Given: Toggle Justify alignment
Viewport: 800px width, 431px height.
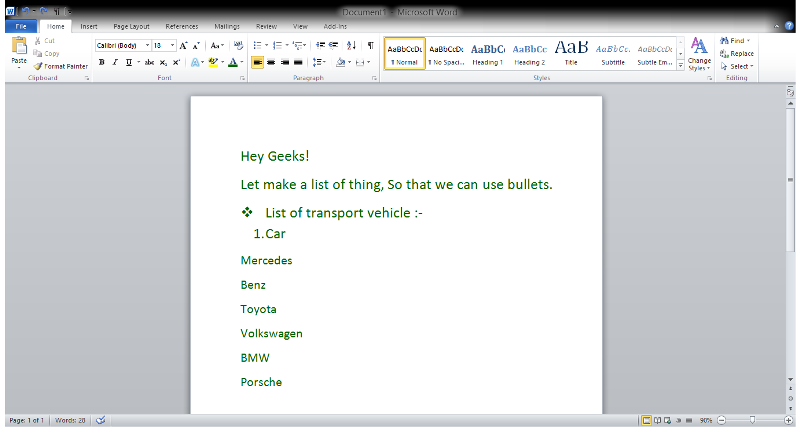Looking at the screenshot, I should click(298, 62).
